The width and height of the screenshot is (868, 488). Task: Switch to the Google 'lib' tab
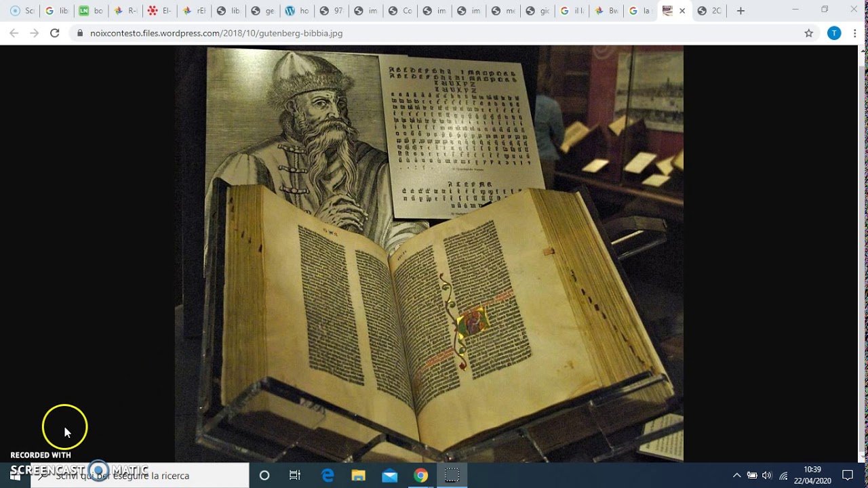[57, 11]
